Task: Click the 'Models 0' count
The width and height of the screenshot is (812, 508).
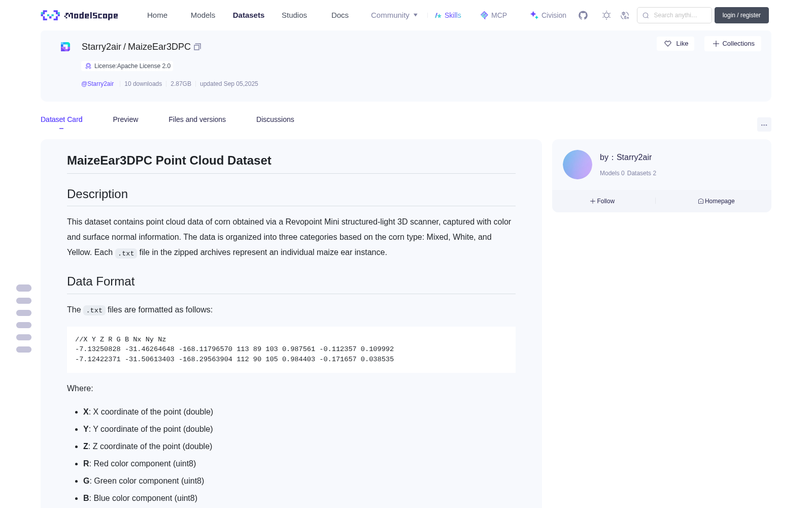Action: (612, 173)
